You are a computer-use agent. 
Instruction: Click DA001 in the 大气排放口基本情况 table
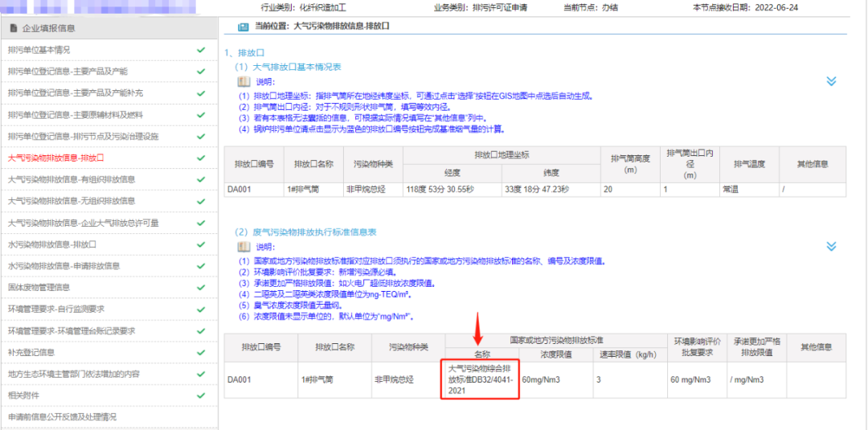(240, 190)
